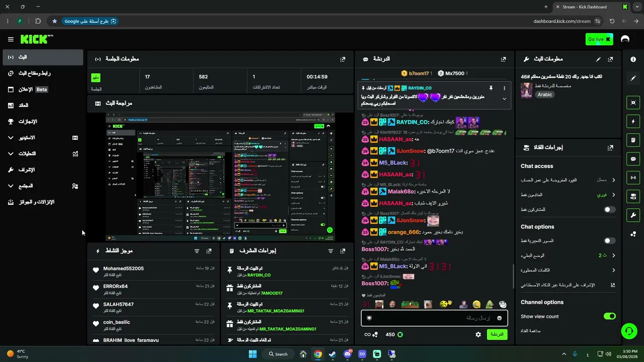Open activity feed filter options
This screenshot has width=644, height=362.
197,251
